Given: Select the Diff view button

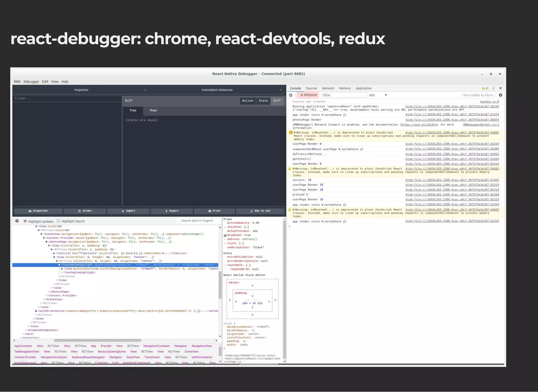Looking at the screenshot, I should click(277, 101).
